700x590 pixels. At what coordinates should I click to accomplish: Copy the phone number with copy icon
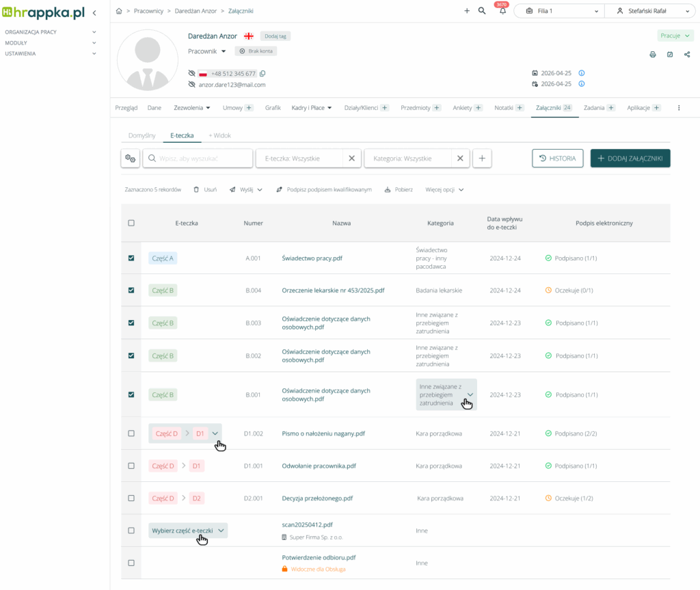click(262, 74)
